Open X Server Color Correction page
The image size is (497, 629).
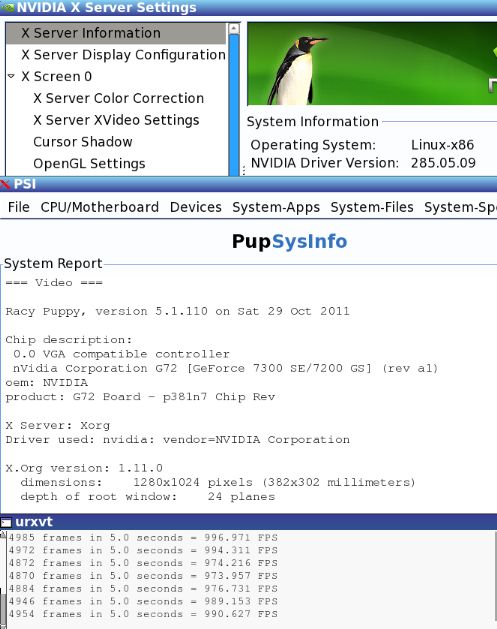click(x=118, y=98)
